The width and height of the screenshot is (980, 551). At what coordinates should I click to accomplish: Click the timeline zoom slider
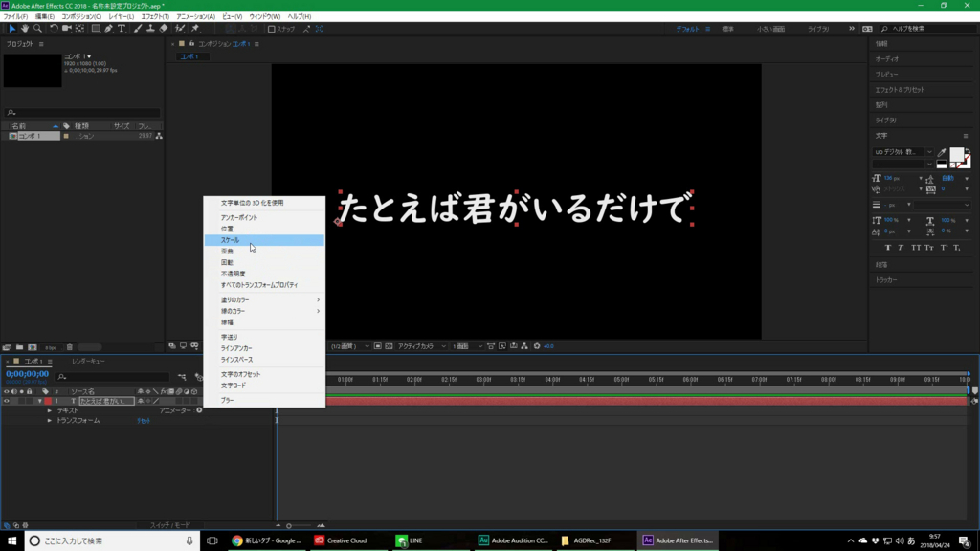[x=300, y=526]
